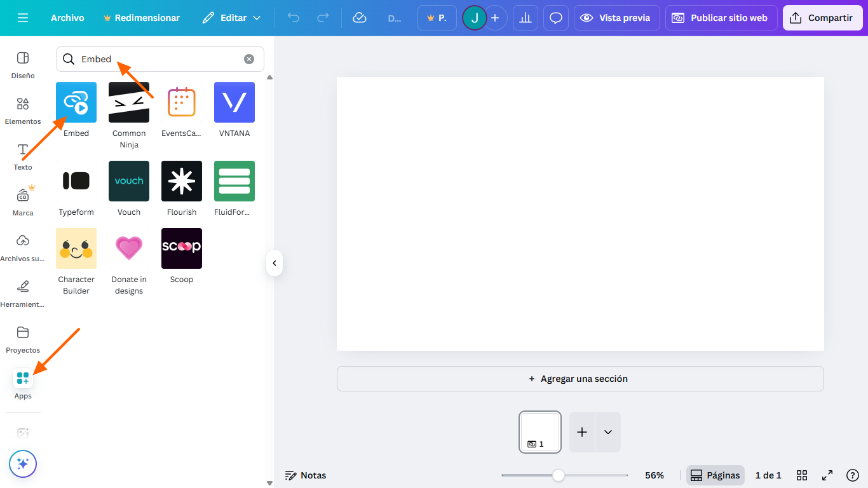Click the scroll down arrow in the apps panel
This screenshot has width=868, height=488.
click(x=269, y=483)
